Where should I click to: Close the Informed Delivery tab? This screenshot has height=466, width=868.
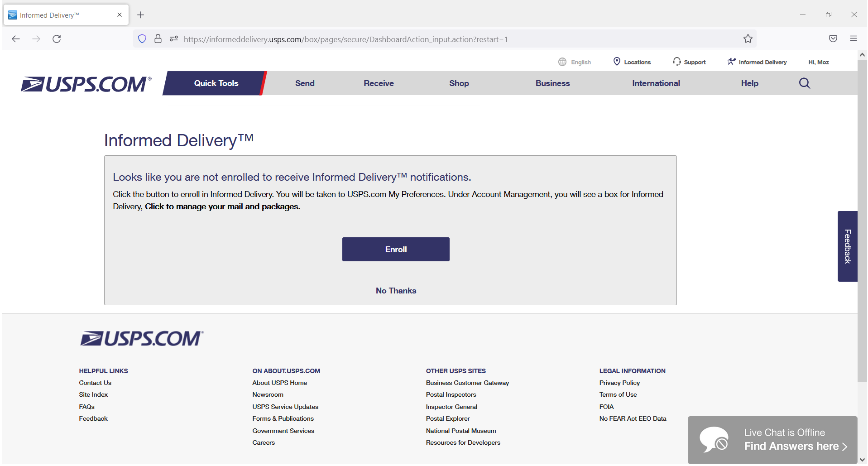[x=120, y=15]
